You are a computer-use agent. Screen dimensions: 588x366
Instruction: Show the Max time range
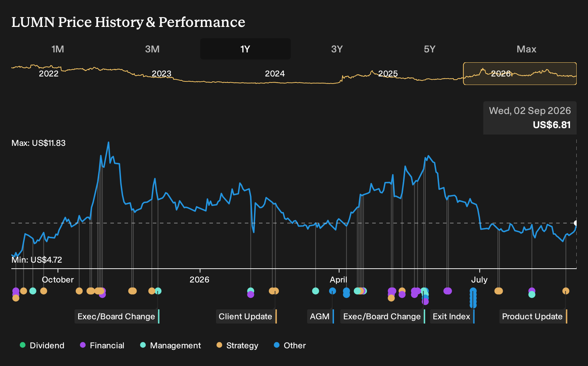526,49
